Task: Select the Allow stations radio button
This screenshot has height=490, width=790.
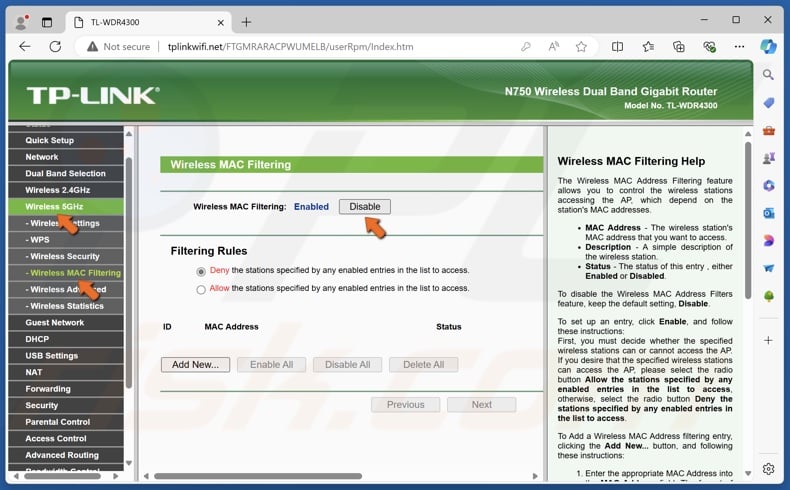Action: point(201,289)
